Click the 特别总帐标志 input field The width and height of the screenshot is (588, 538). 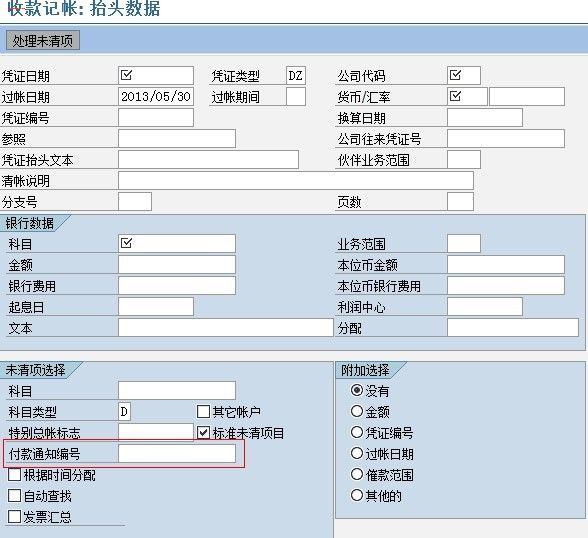tap(156, 432)
